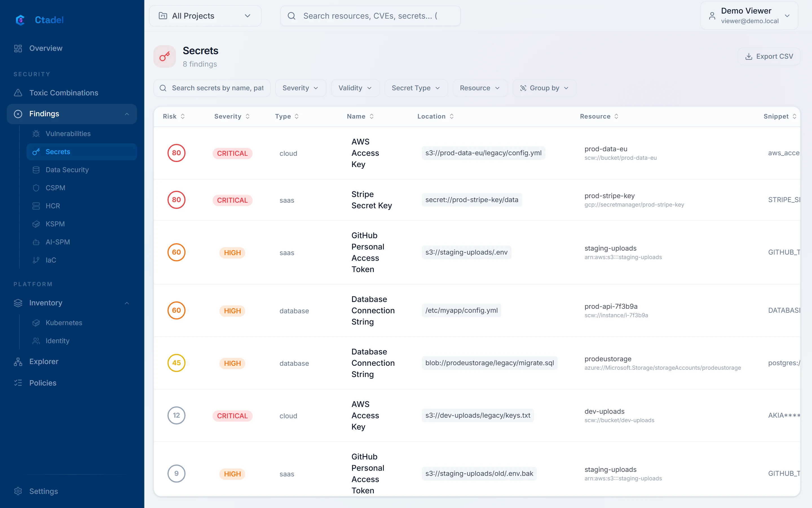
Task: Focus the search secrets by name field
Action: point(212,88)
